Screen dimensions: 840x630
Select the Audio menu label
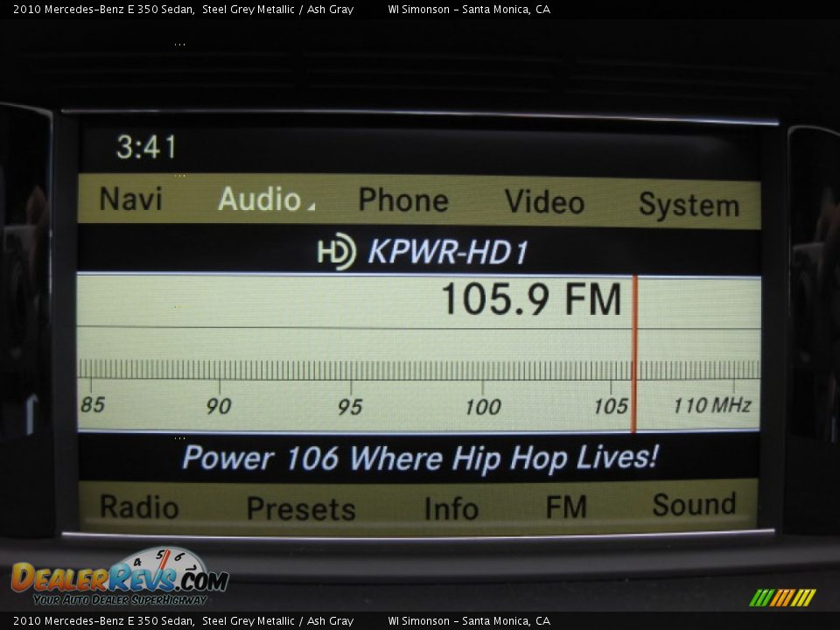(259, 199)
